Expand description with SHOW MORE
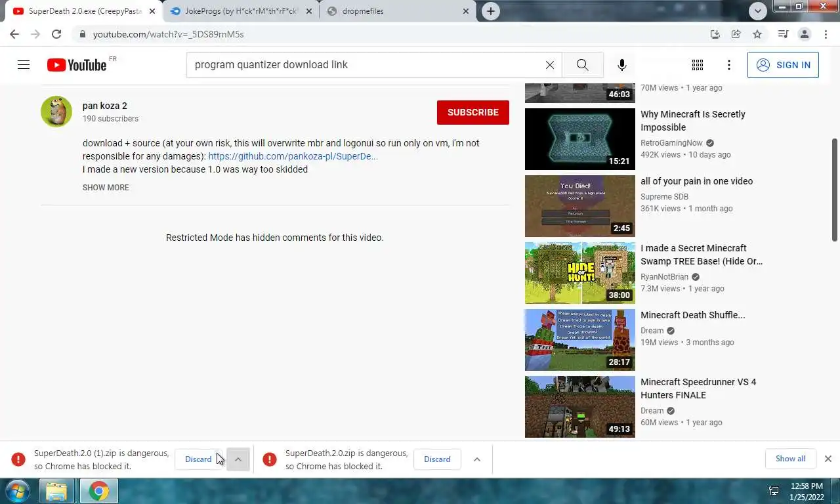840x504 pixels. tap(106, 187)
